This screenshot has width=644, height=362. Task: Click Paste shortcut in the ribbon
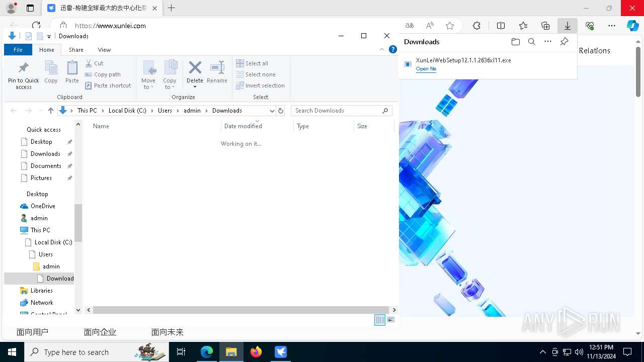(x=108, y=85)
